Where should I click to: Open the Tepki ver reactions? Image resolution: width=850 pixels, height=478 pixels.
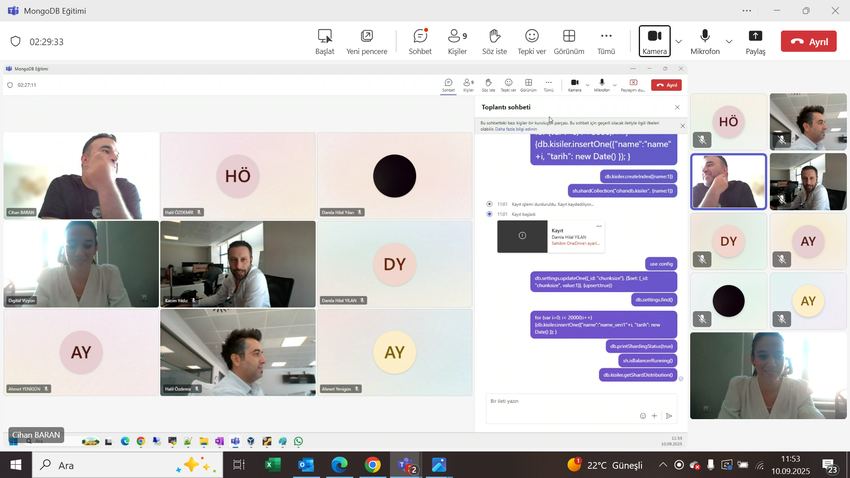pos(531,42)
